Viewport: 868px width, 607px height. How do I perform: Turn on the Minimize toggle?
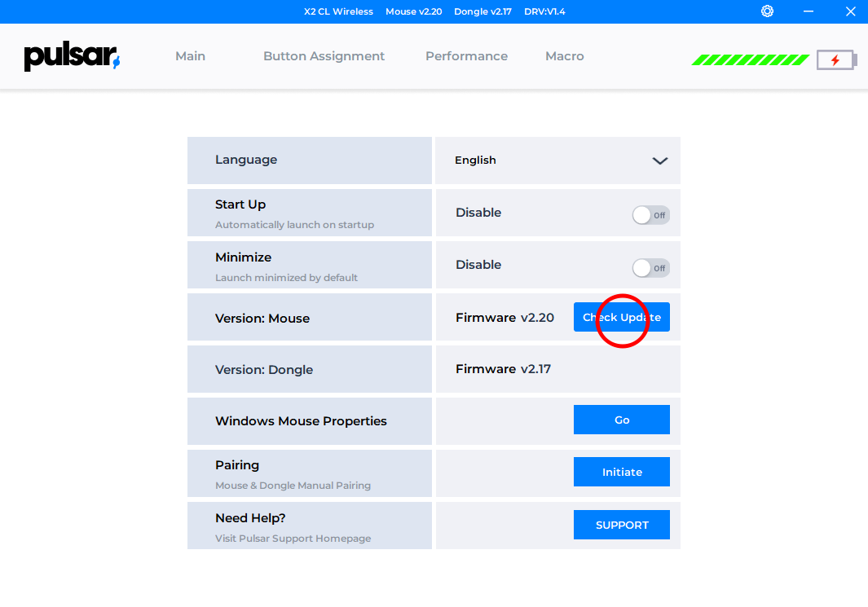click(651, 268)
